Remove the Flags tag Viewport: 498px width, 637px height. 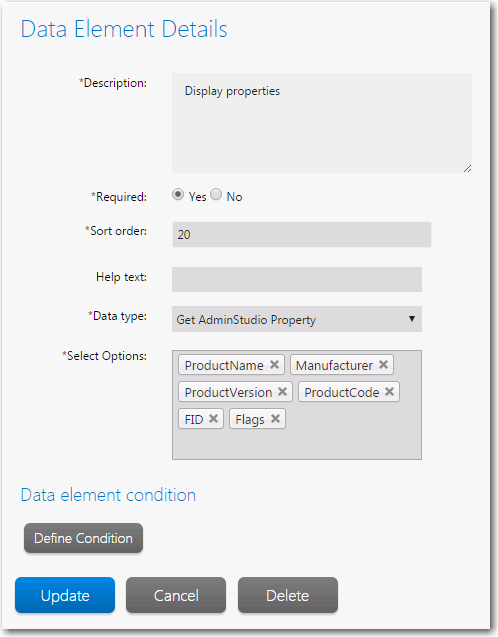coord(275,418)
